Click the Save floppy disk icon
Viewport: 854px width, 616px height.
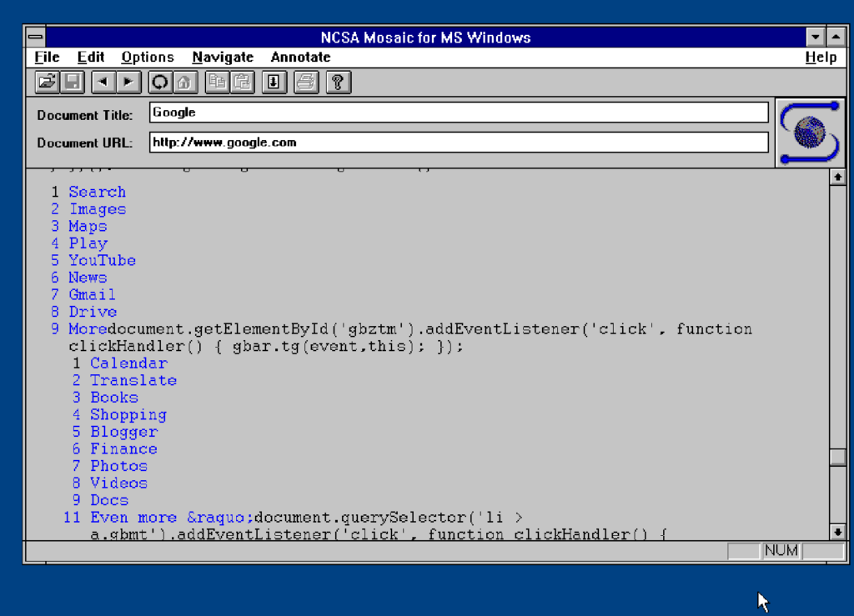pyautogui.click(x=72, y=82)
